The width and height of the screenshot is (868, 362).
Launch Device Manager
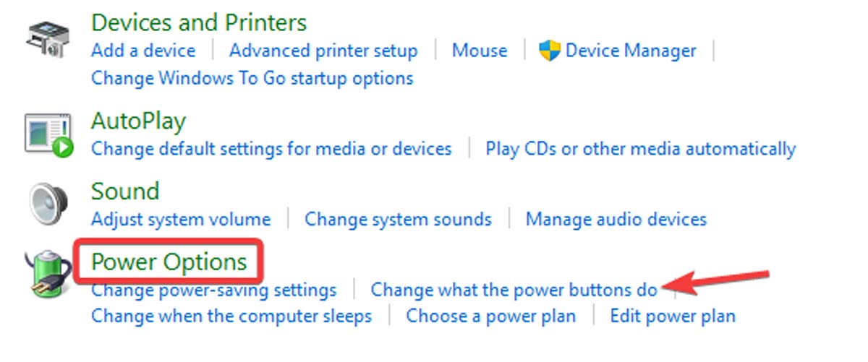click(631, 51)
